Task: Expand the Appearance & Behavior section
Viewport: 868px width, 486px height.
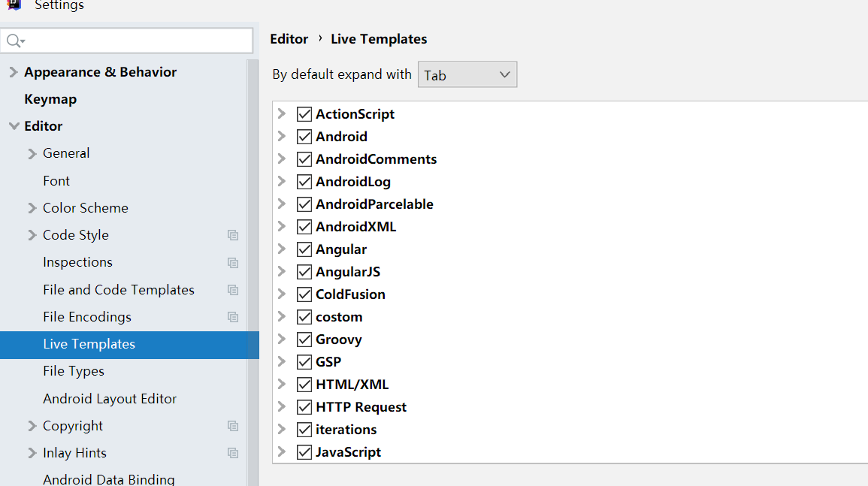Action: click(14, 72)
